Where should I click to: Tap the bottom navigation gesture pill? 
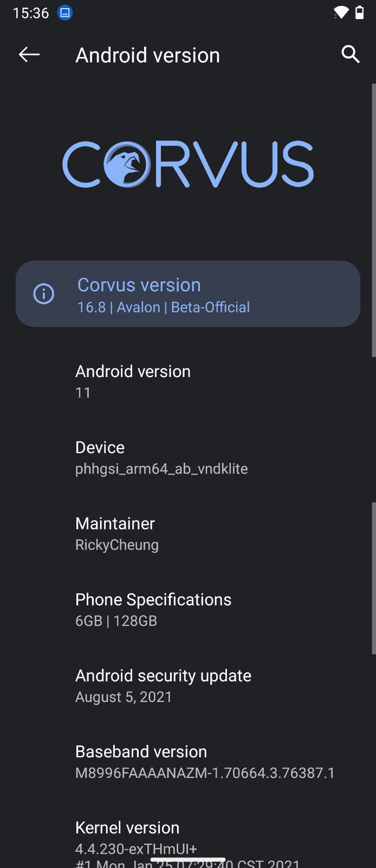188,860
